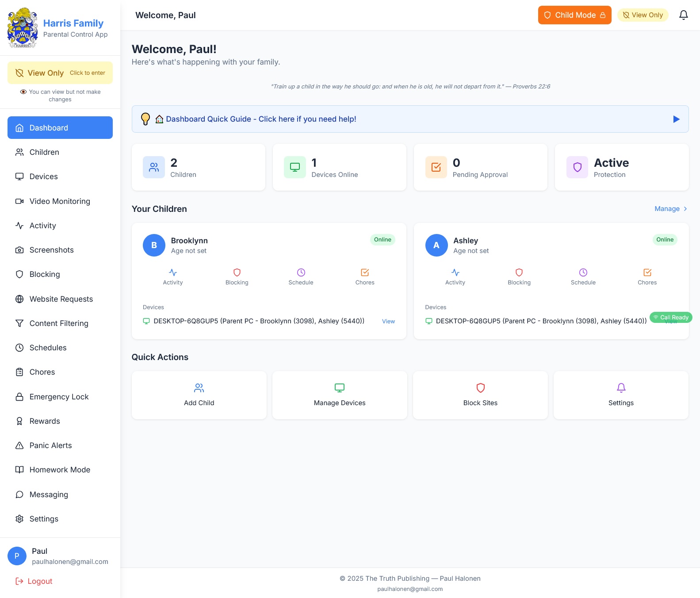Click the notification bell icon
The width and height of the screenshot is (700, 598).
[x=683, y=15]
